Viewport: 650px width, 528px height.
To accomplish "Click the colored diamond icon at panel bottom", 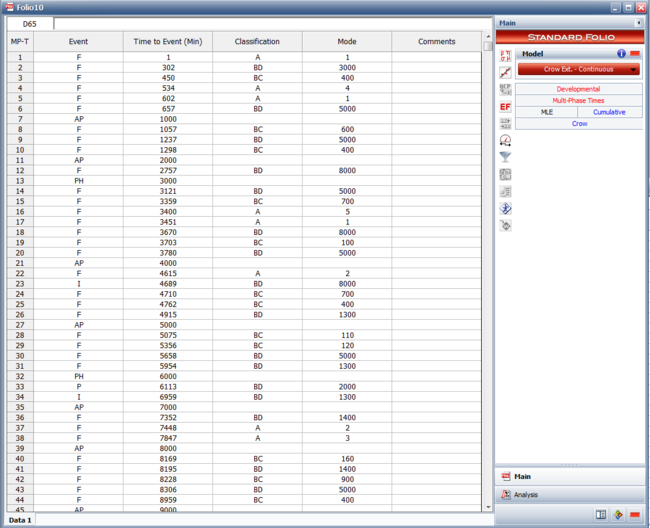I will pyautogui.click(x=618, y=515).
